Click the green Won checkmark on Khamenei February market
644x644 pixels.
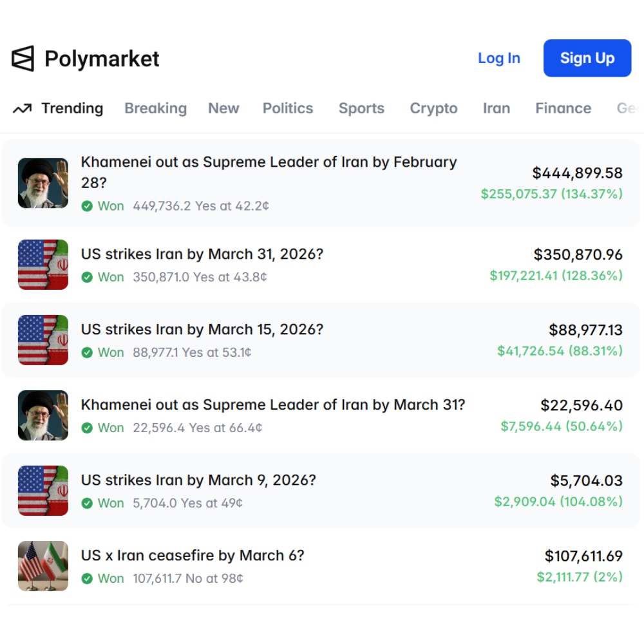click(87, 206)
